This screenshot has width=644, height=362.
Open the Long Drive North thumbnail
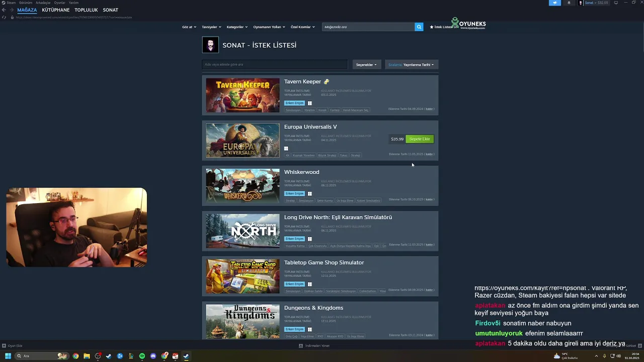[x=243, y=231]
